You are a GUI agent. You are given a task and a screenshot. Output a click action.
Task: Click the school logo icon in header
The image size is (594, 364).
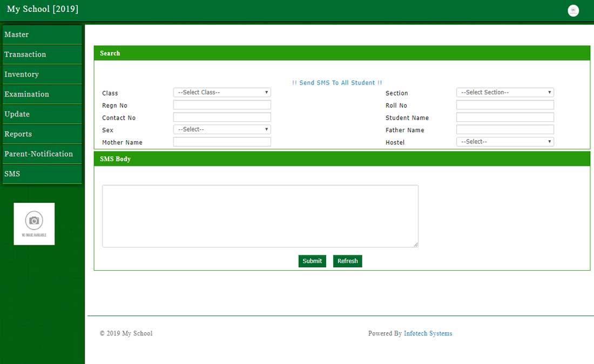[573, 11]
